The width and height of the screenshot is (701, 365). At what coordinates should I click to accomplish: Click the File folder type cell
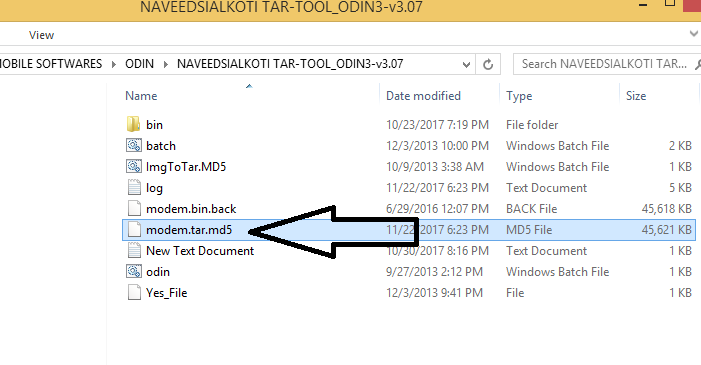coord(532,125)
